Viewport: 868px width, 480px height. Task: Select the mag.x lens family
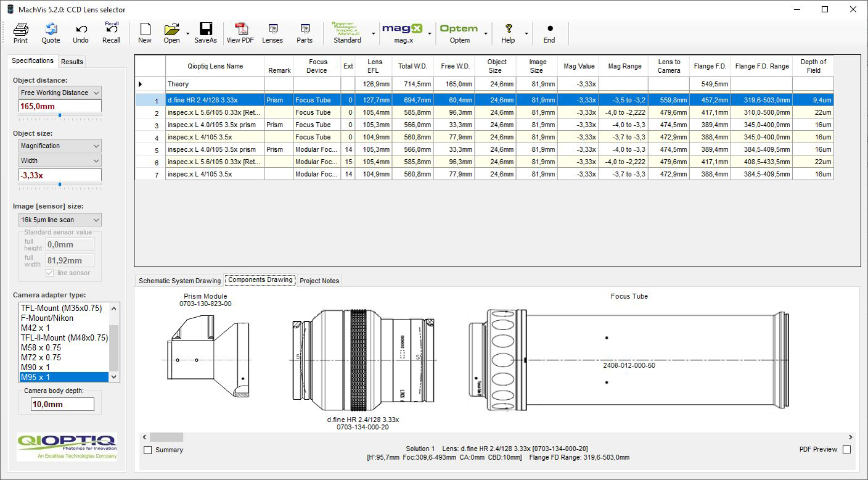tap(403, 33)
